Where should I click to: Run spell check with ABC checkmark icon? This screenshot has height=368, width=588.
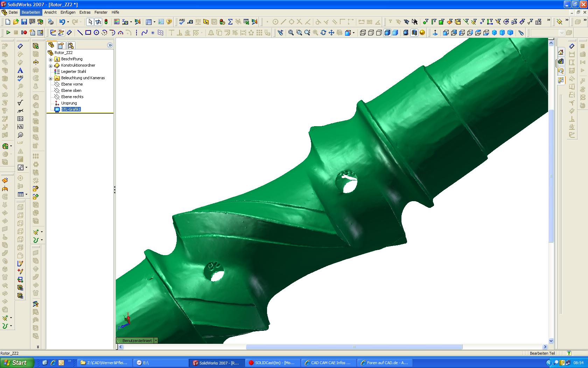[182, 22]
